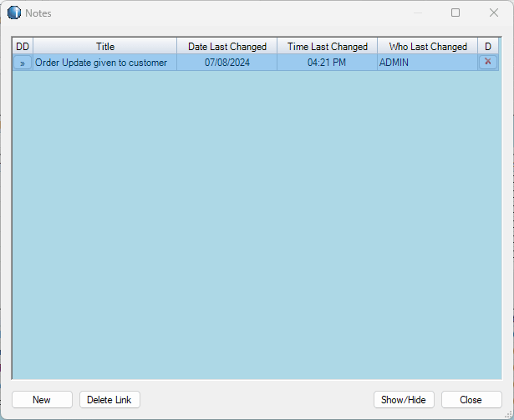Click the Date Last Changed column header

pyautogui.click(x=227, y=47)
